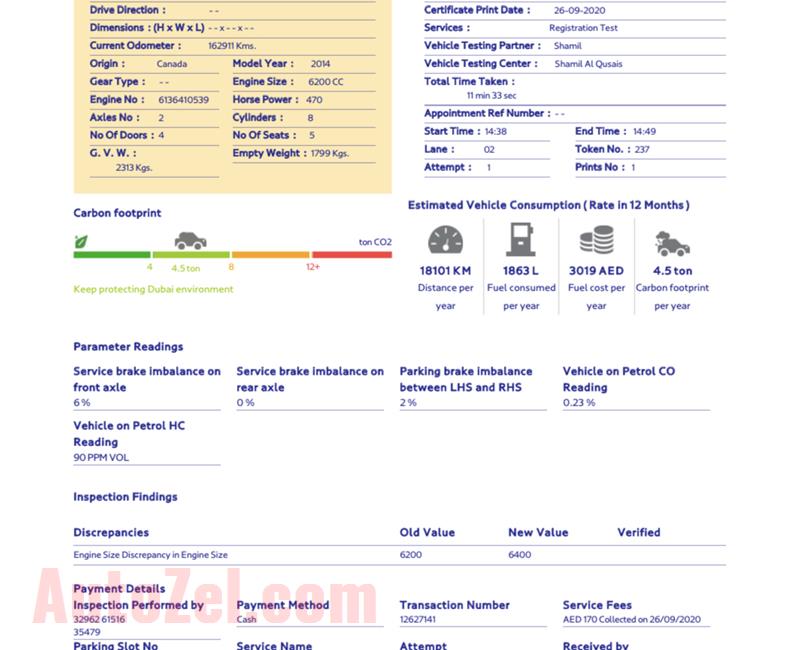Click the orange segment of the carbon bar
This screenshot has height=650, width=800.
tap(270, 255)
